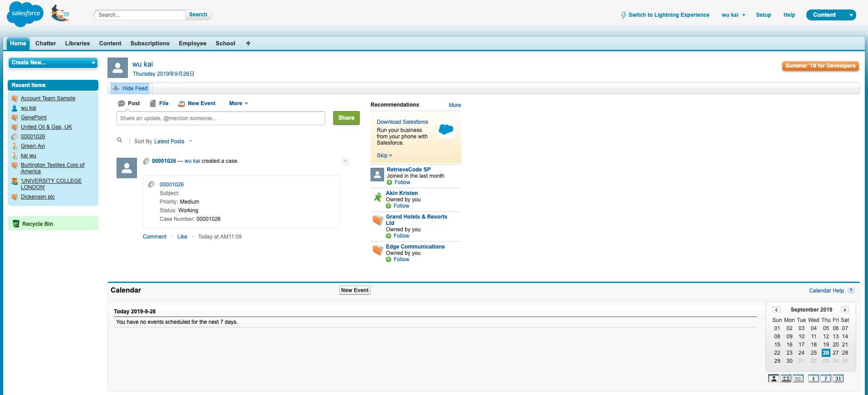The width and height of the screenshot is (868, 395).
Task: Open the Summer '19 mascot icon
Action: point(60,14)
